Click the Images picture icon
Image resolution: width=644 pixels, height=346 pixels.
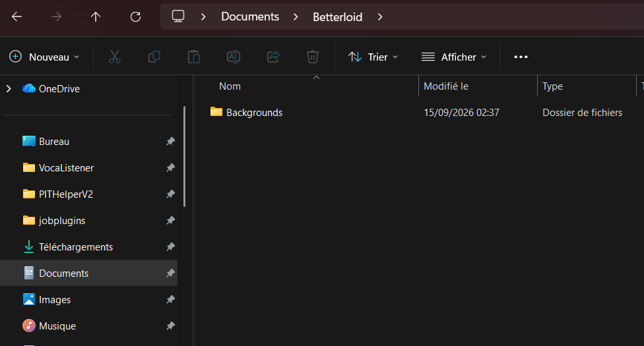[x=29, y=299]
